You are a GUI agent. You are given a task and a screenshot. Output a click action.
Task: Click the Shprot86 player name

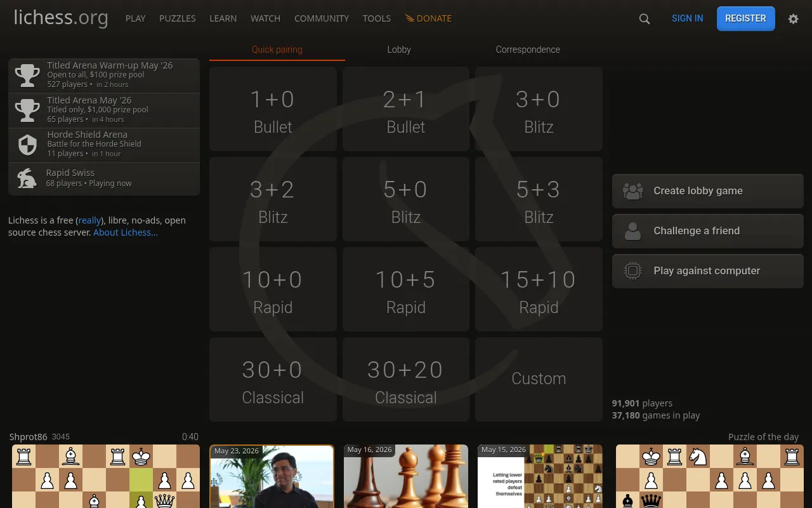tap(29, 437)
